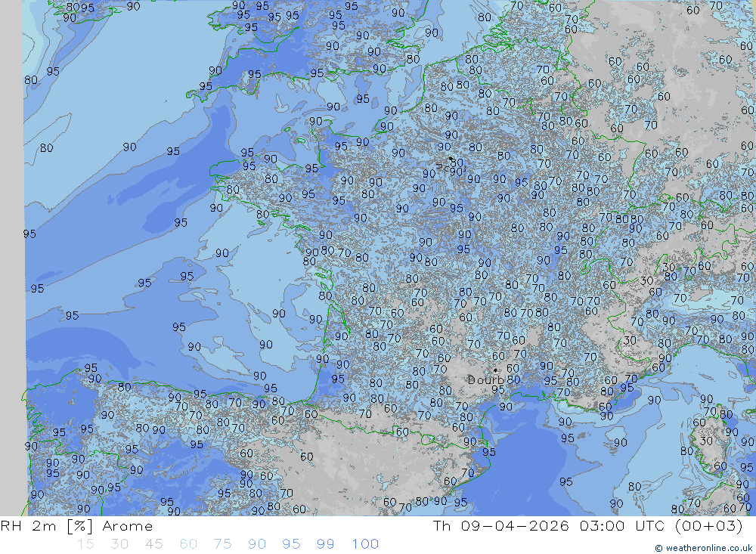Select the legend value 45
The image size is (756, 554).
pos(153,544)
